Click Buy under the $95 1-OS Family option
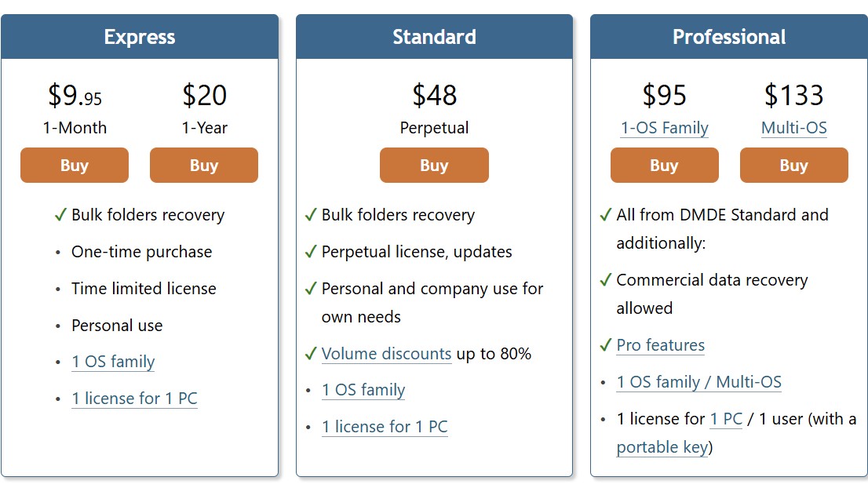868x488 pixels. [664, 165]
